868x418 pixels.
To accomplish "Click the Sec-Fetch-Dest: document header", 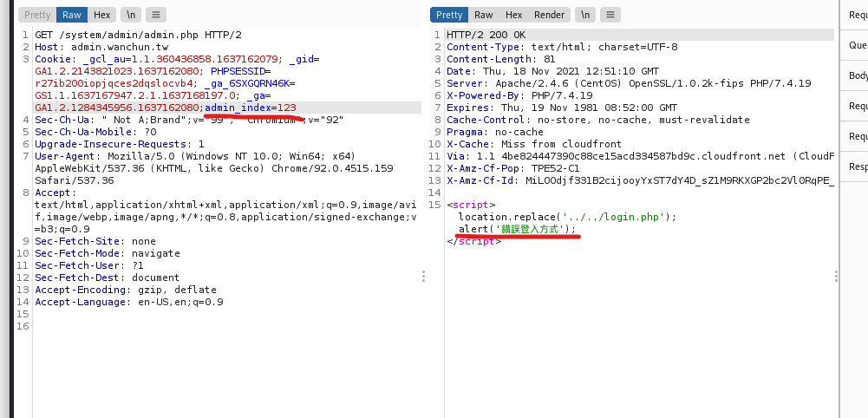I will [x=108, y=278].
